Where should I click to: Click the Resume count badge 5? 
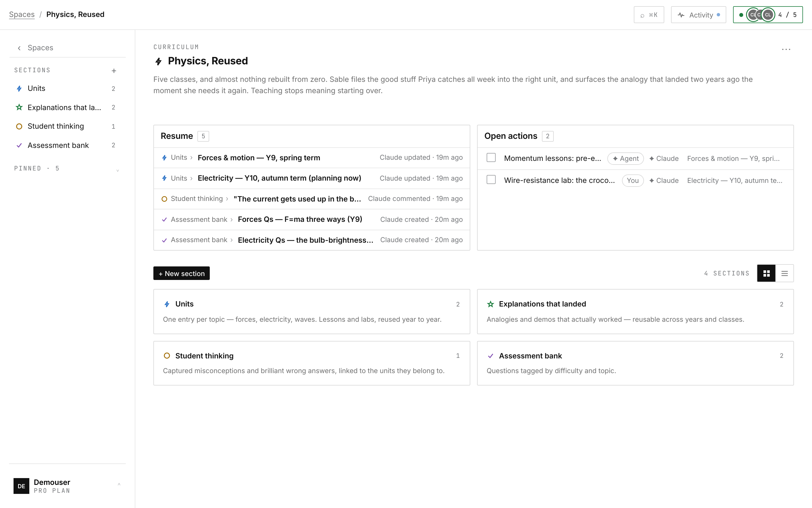pyautogui.click(x=203, y=136)
